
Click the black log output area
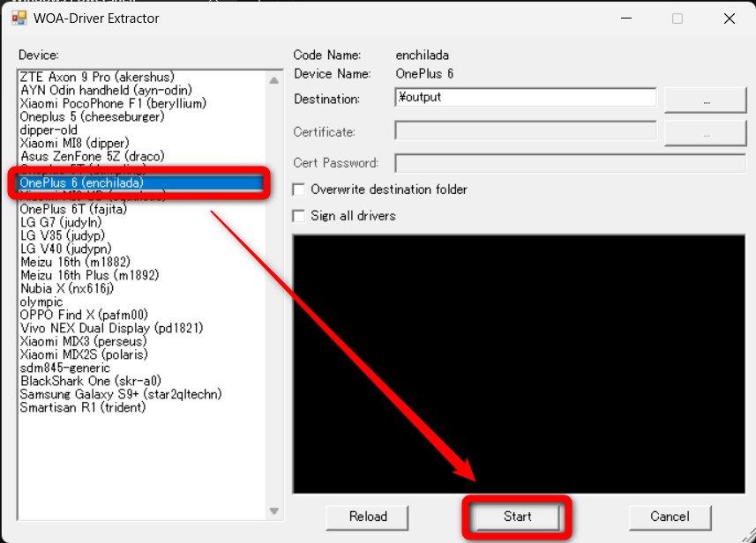pos(519,364)
